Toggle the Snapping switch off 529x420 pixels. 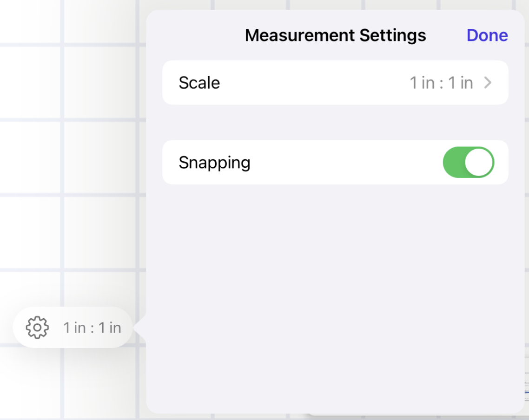[468, 162]
